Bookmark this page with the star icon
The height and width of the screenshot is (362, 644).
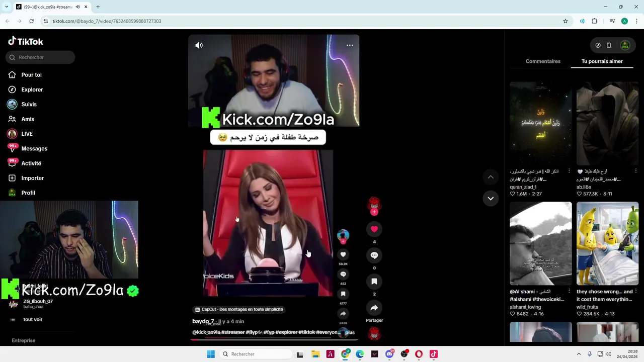(x=566, y=21)
